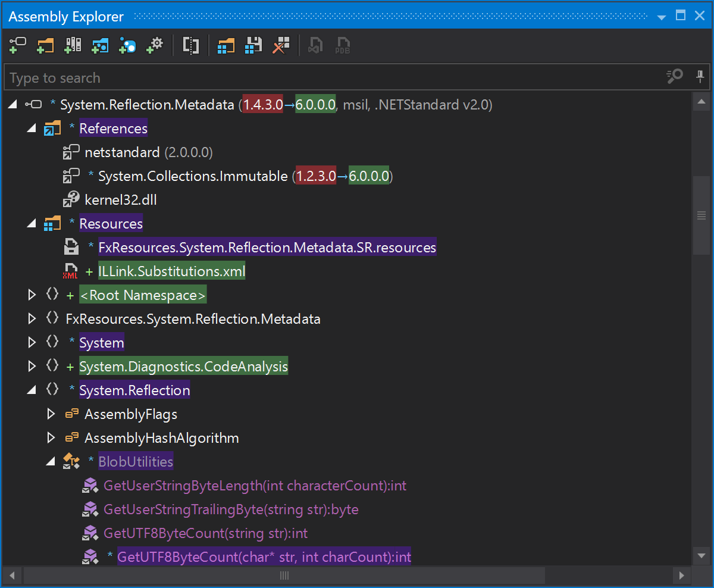Expand the AssemblyFlags enum node
Viewport: 714px width, 588px height.
51,414
